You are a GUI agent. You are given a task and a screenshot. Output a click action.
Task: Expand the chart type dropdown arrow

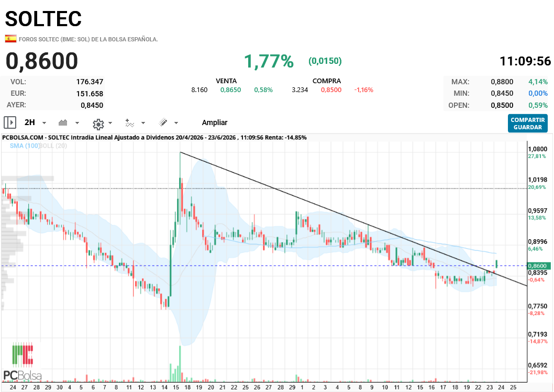(x=77, y=123)
